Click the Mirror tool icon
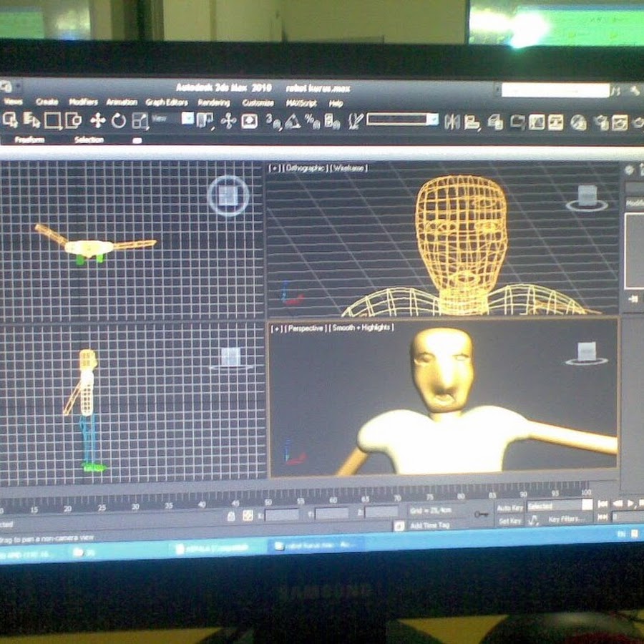The image size is (644, 644). tap(452, 122)
